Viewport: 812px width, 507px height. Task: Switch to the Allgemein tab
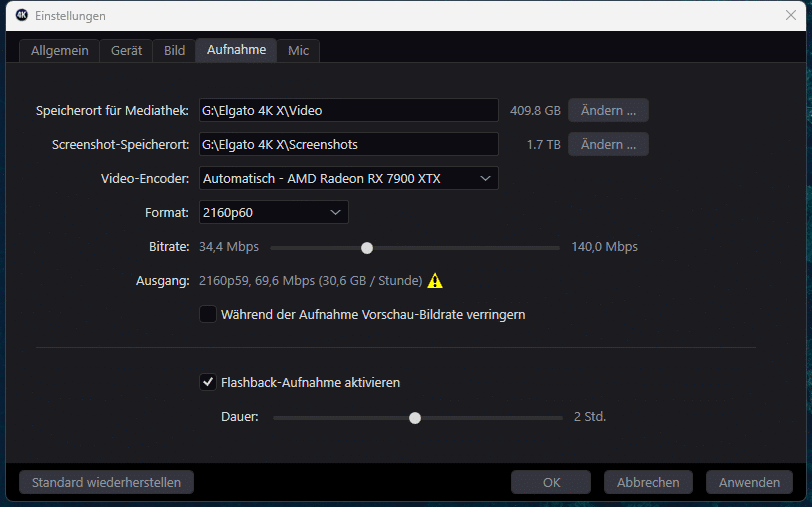59,50
